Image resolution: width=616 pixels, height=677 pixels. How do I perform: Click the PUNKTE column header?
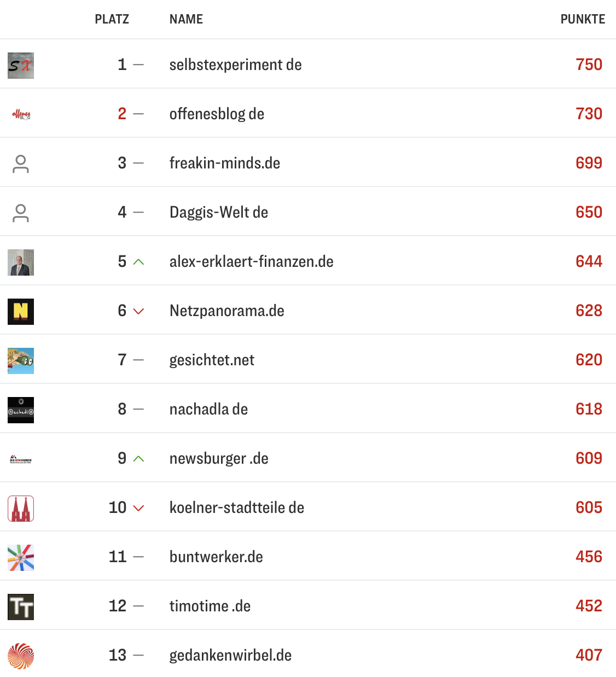click(583, 19)
